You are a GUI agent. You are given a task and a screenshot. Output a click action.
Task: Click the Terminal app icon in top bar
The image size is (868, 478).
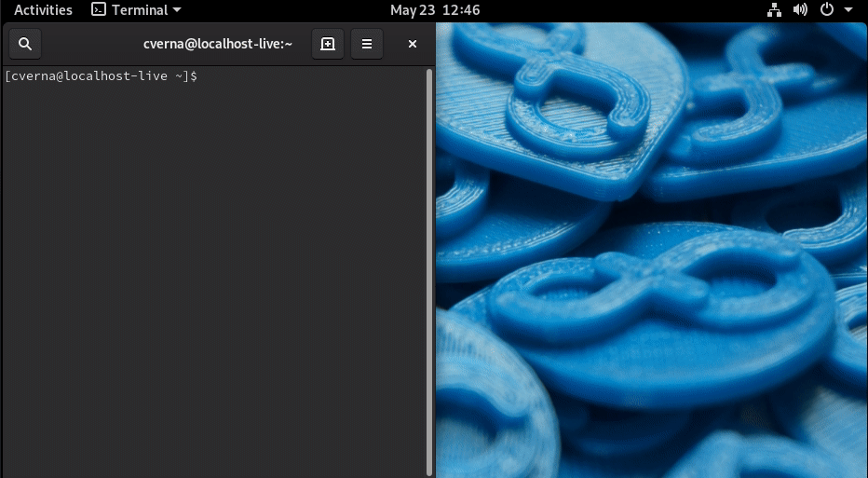(99, 10)
